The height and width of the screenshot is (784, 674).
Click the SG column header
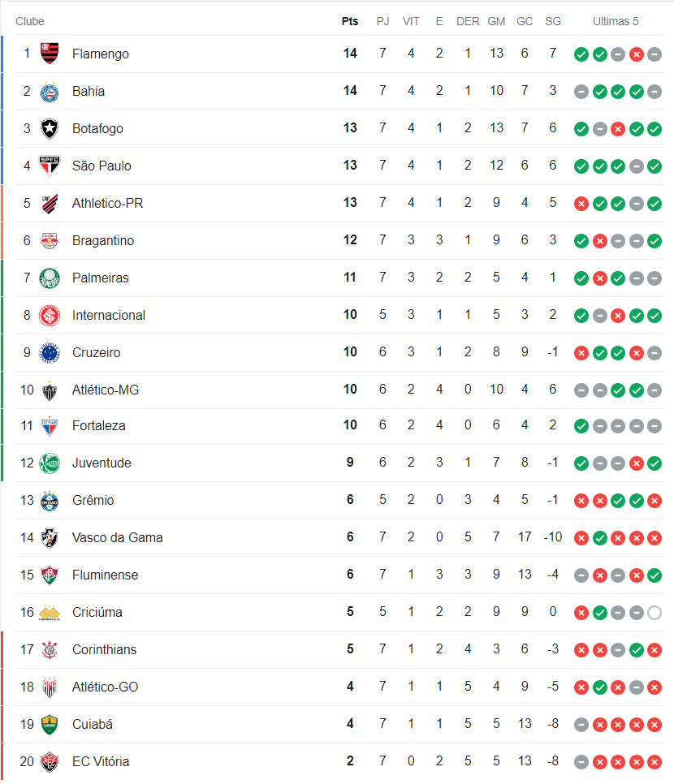tap(553, 21)
